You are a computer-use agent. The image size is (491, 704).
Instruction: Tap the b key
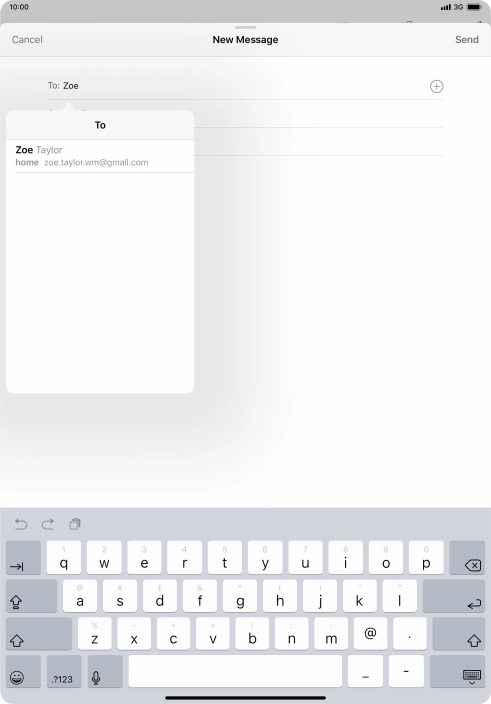click(252, 634)
